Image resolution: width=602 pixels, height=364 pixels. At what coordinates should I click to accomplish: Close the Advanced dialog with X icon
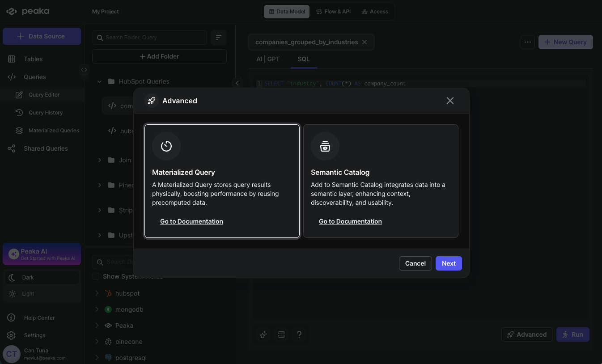[450, 101]
